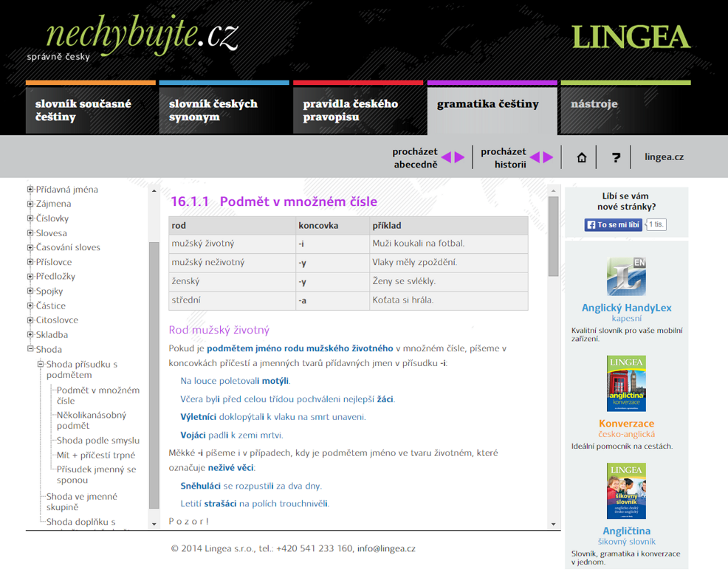Click the 'příklad' column header

click(x=448, y=226)
